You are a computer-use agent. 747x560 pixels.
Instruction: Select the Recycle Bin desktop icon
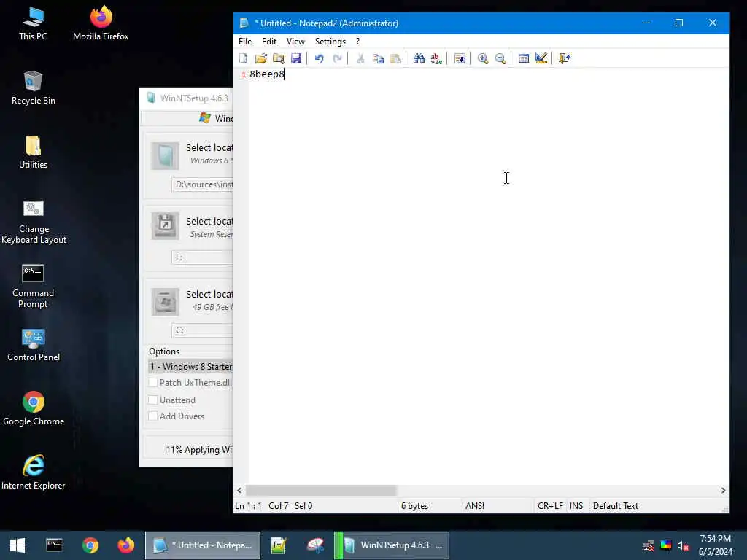[34, 88]
